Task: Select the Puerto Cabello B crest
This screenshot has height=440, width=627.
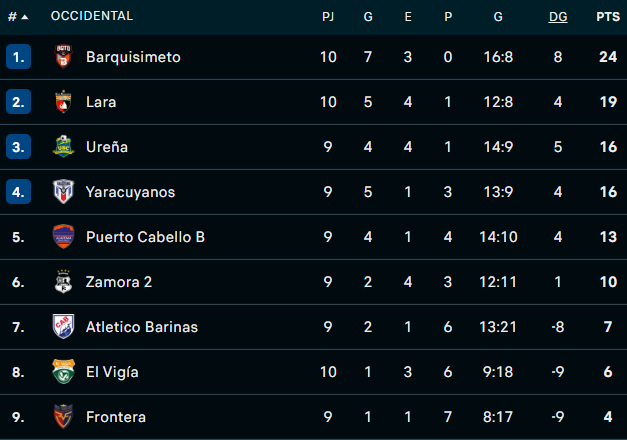Action: (x=63, y=237)
